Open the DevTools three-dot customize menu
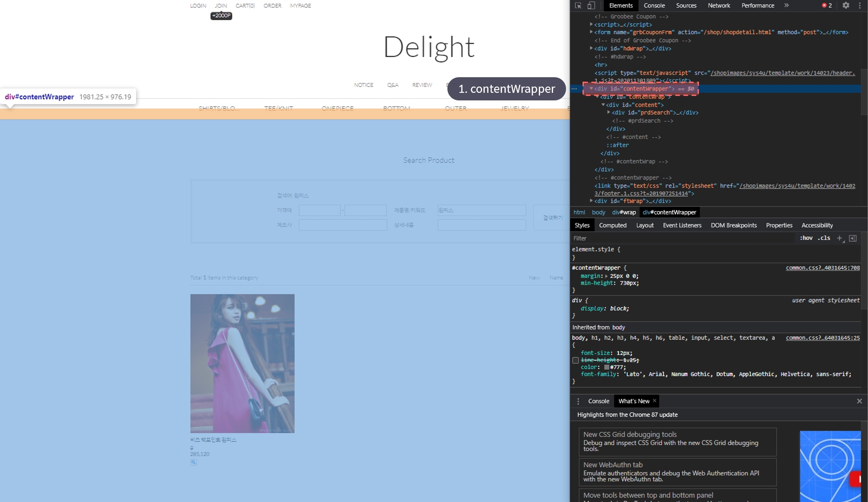The image size is (868, 502). click(x=860, y=5)
